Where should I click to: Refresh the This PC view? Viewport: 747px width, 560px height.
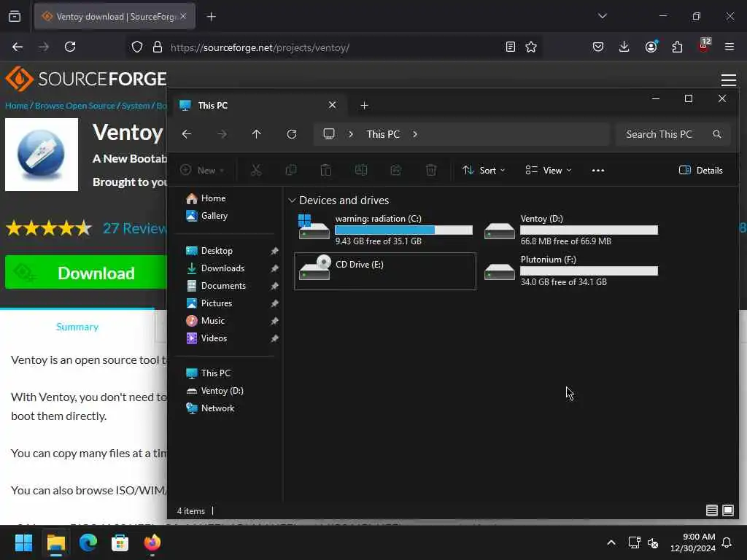click(x=292, y=134)
